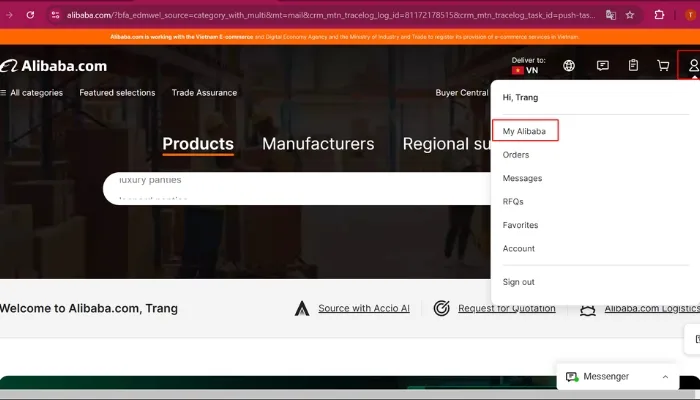Open the browser extensions puzzle icon
700x400 pixels.
659,15
